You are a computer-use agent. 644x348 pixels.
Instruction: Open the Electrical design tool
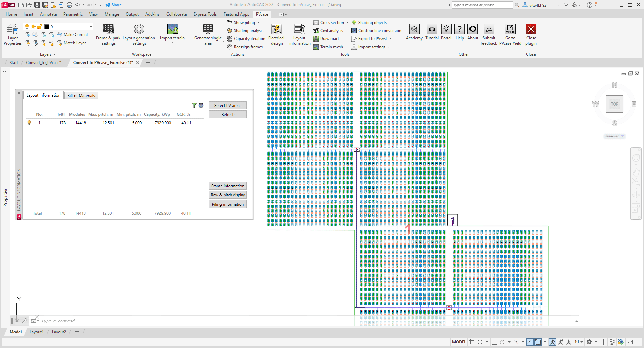tap(276, 34)
